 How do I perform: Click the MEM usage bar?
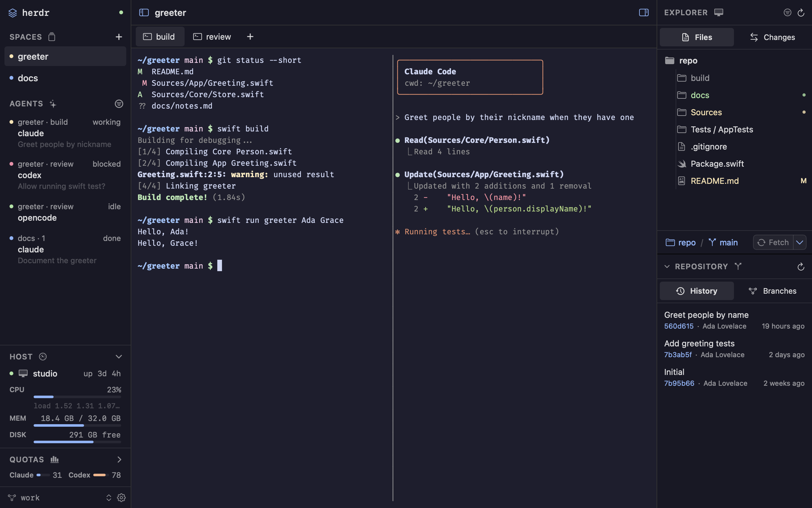pos(77,425)
